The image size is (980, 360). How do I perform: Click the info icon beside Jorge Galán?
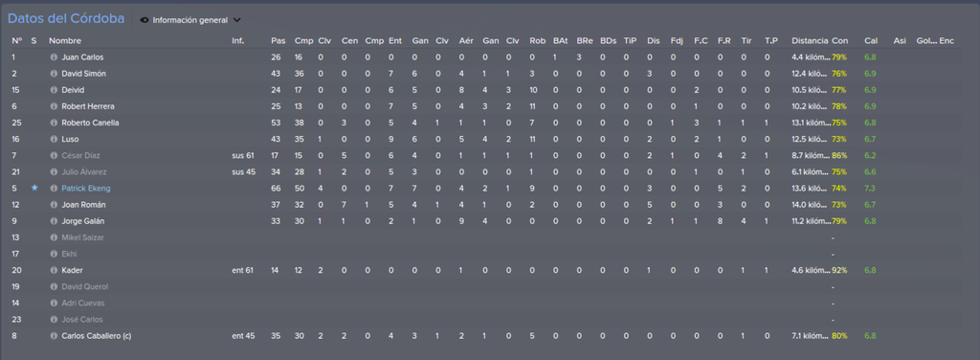tap(54, 221)
